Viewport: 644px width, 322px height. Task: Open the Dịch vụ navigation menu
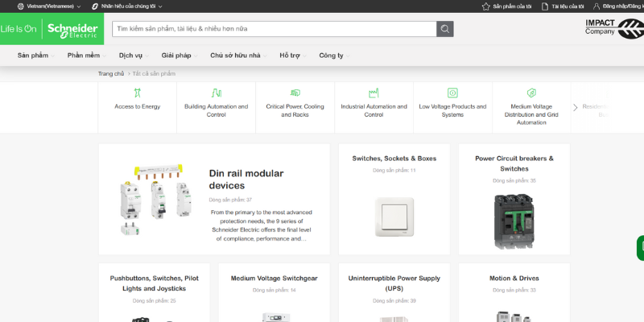(x=134, y=56)
